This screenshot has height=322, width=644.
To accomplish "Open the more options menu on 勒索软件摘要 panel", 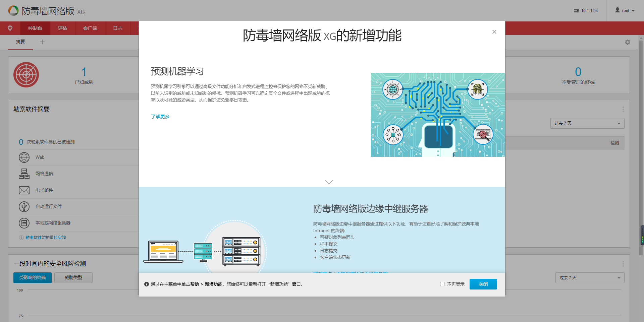I will pos(623,109).
